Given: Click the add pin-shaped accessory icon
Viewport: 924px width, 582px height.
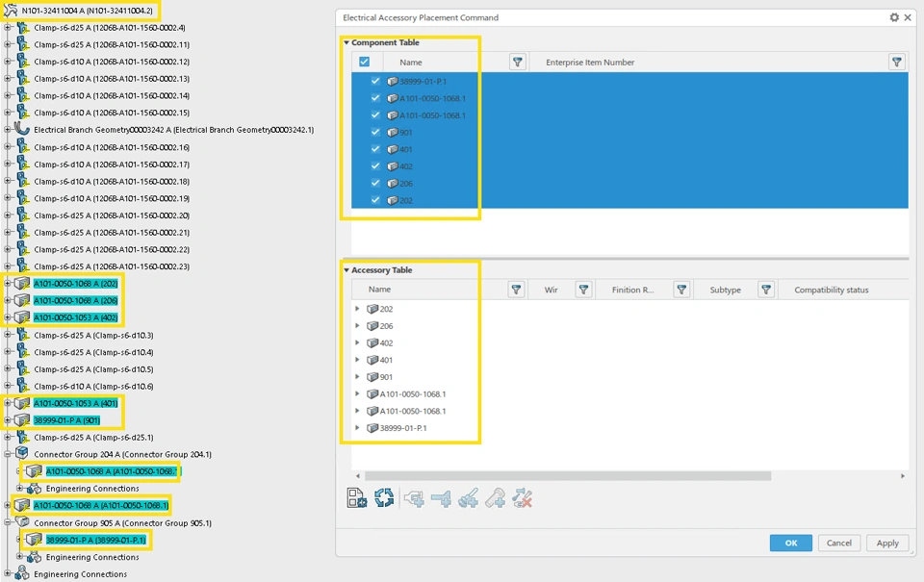Looking at the screenshot, I should (x=442, y=499).
